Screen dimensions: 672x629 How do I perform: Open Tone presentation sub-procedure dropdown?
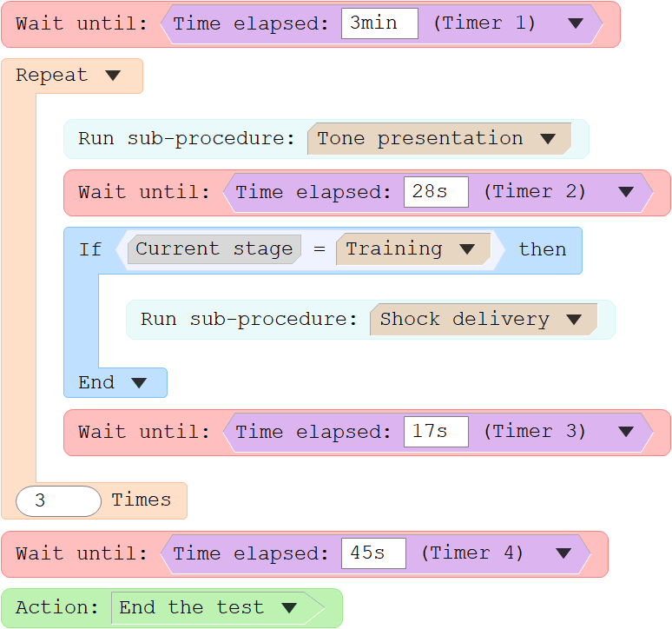(x=548, y=138)
